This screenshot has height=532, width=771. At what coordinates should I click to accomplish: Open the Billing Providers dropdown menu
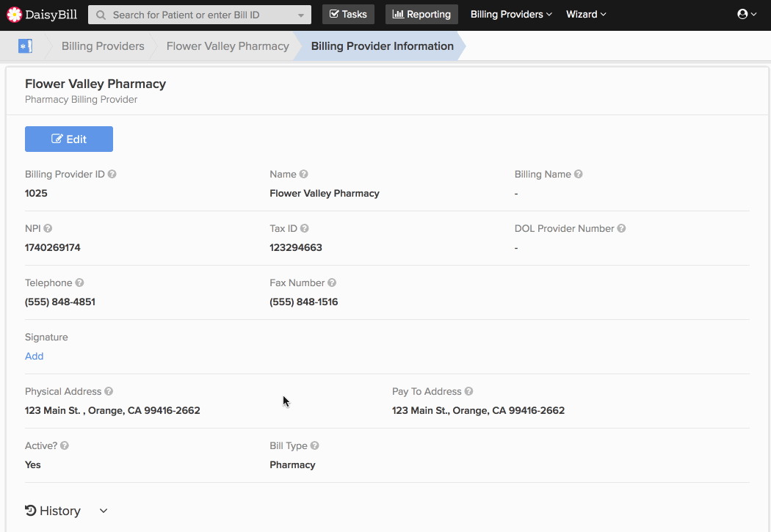(x=511, y=14)
